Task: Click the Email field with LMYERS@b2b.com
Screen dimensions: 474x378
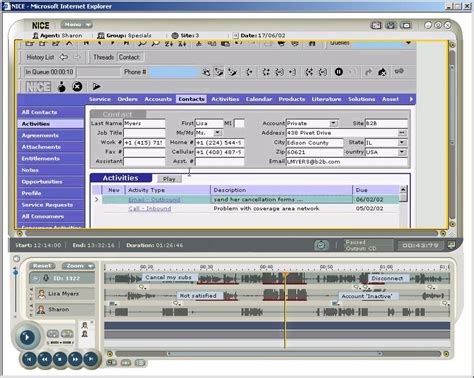Action: point(347,162)
